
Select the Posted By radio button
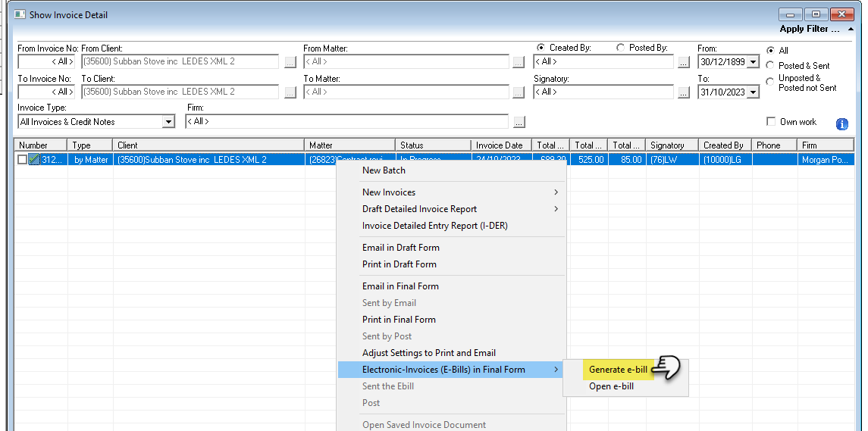click(x=620, y=48)
